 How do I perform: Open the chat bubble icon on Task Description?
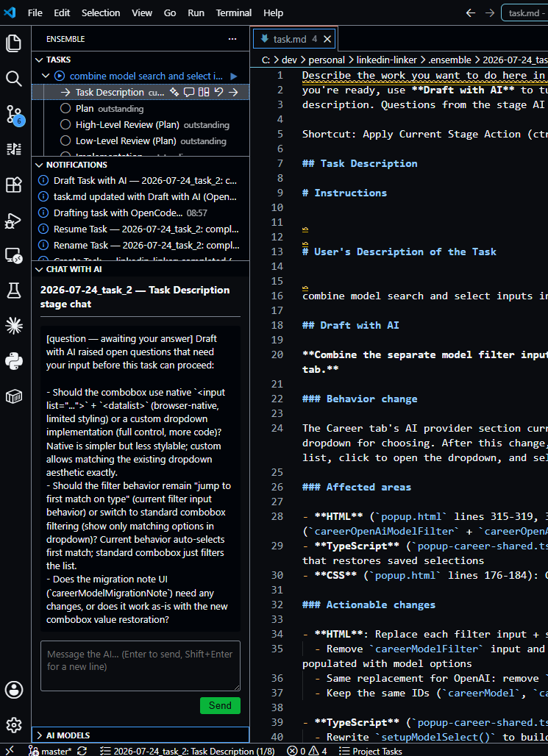point(189,92)
